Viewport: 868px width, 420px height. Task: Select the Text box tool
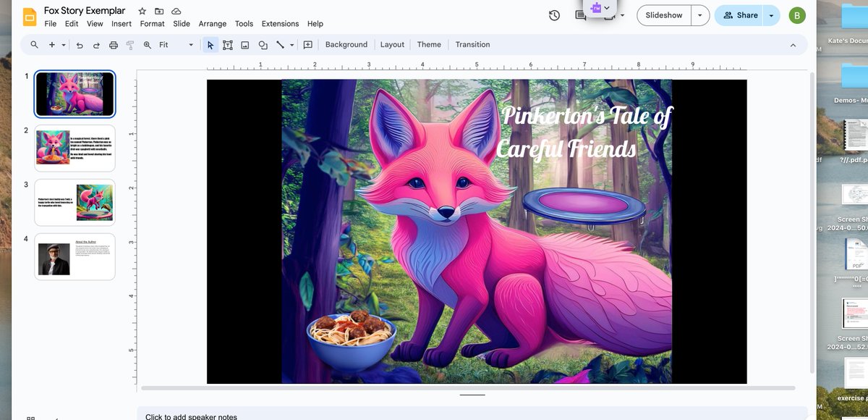click(x=228, y=45)
